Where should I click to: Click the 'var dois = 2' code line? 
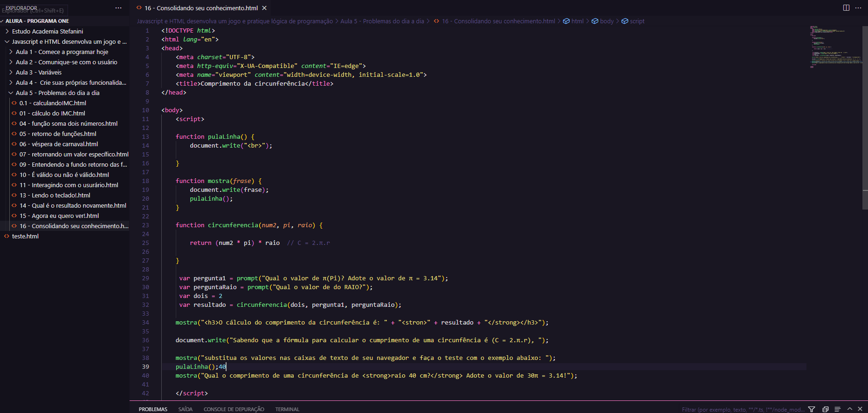pos(200,296)
